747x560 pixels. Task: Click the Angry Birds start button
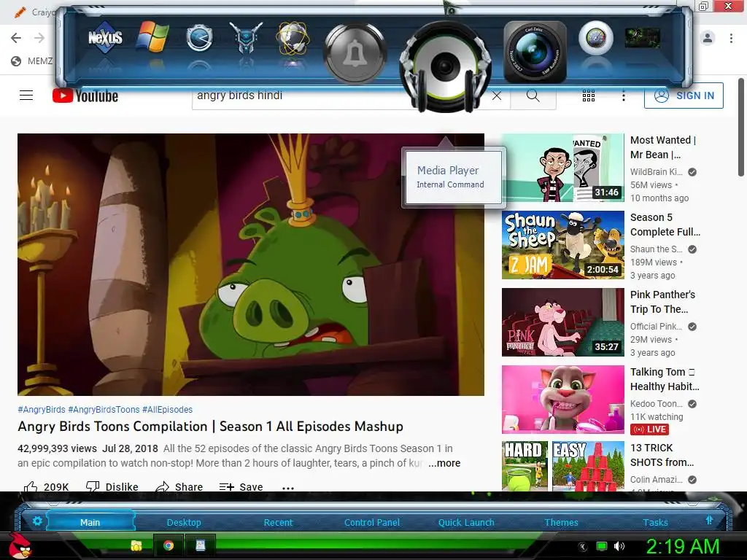(20, 545)
